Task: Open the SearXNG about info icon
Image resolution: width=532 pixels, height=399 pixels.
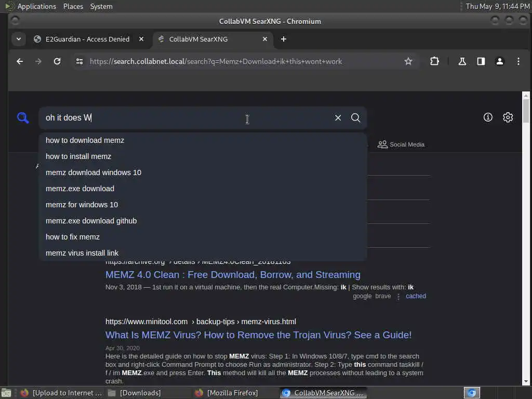Action: (x=488, y=117)
